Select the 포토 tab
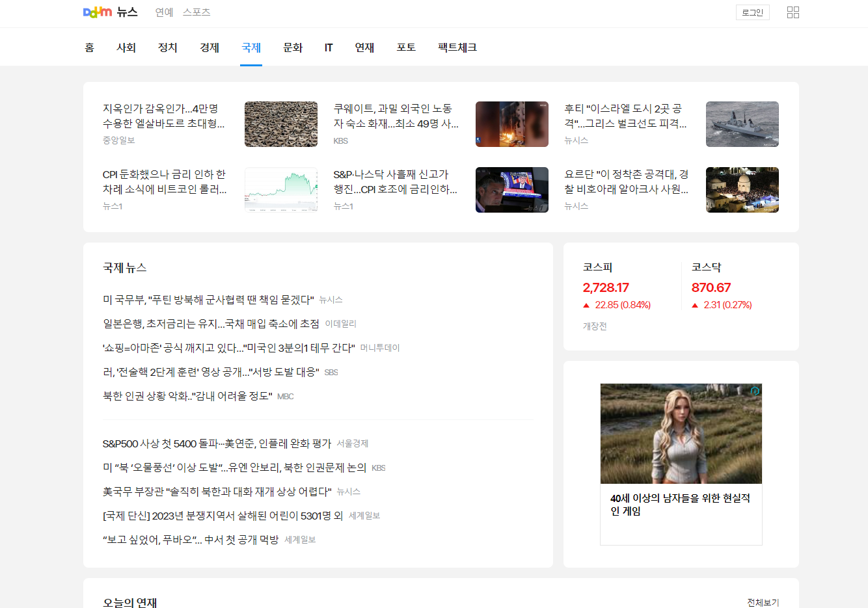 (x=406, y=47)
